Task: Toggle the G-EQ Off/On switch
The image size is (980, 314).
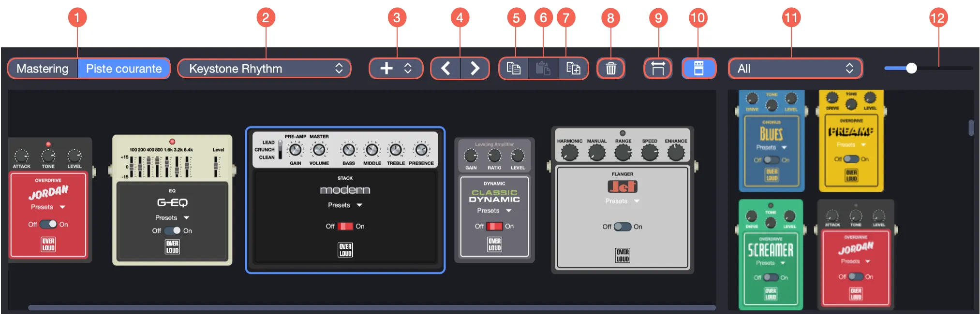Action: [x=172, y=231]
